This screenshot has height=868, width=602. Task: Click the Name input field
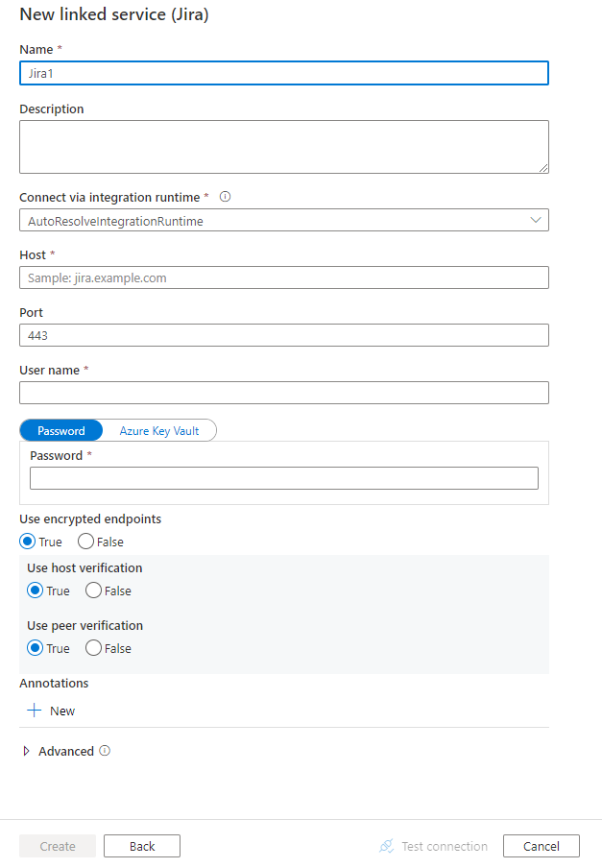point(284,73)
